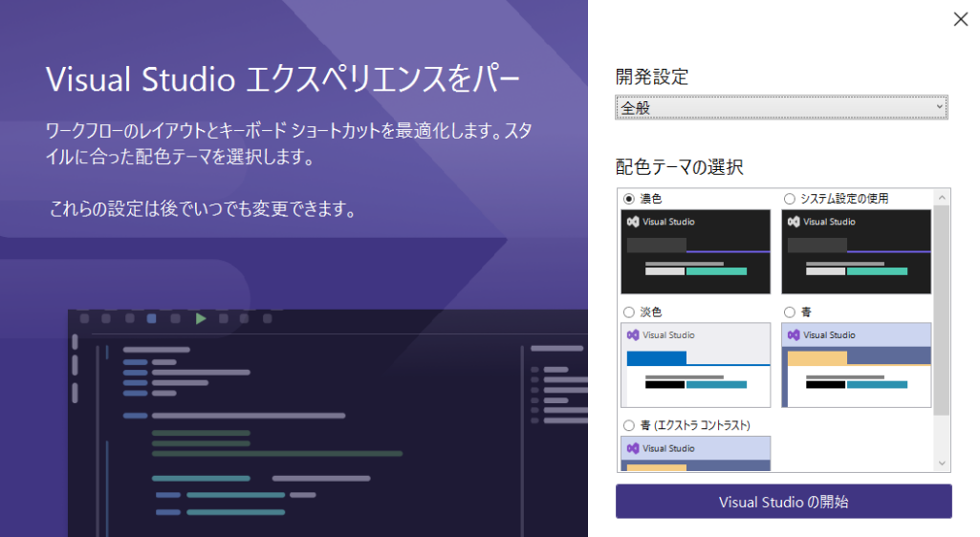This screenshot has height=537, width=980.
Task: Click the 配色テーマの選択 heading text
Action: (680, 166)
